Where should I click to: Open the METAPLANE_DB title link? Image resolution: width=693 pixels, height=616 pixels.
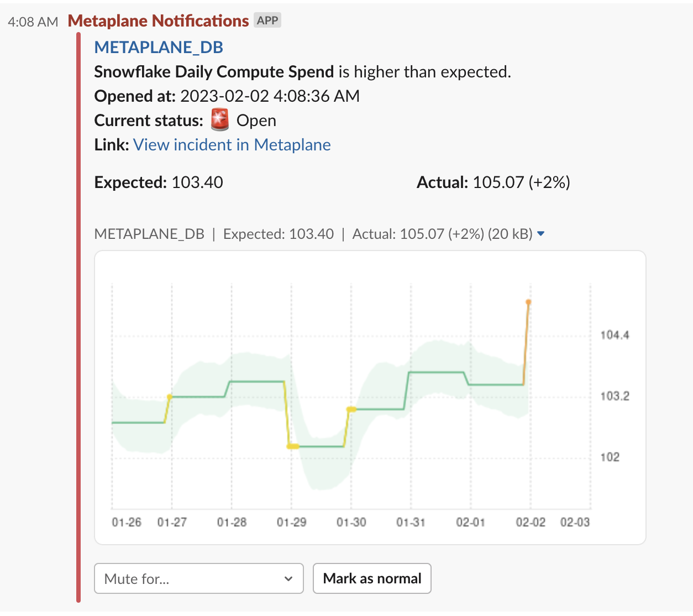point(159,48)
